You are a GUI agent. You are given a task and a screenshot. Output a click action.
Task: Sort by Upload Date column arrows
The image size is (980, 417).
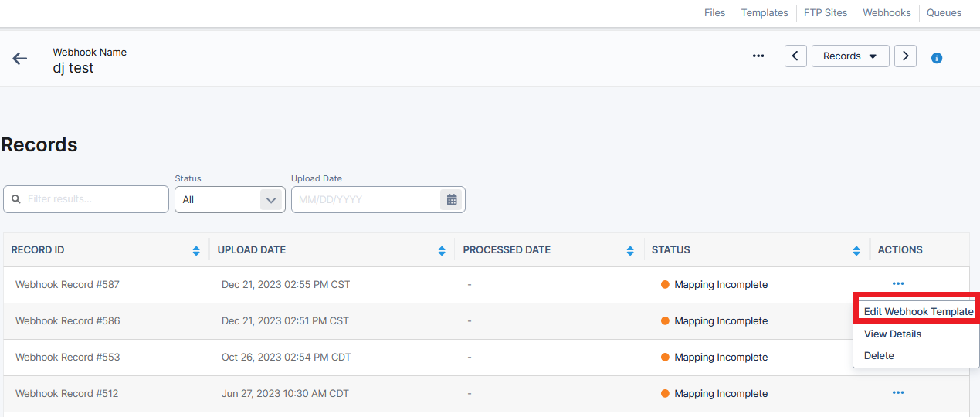tap(441, 250)
